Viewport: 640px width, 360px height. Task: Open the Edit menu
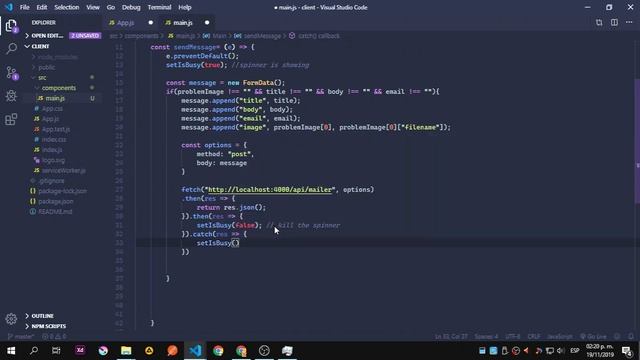[x=42, y=7]
